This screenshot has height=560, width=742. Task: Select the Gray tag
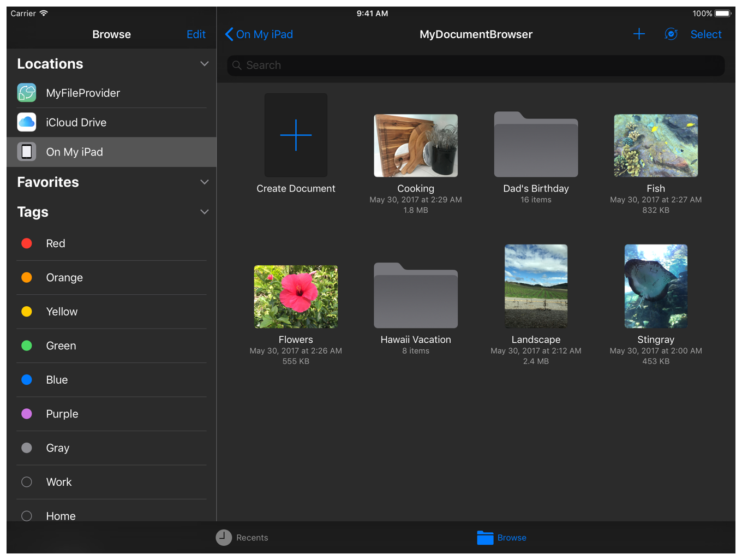[57, 448]
